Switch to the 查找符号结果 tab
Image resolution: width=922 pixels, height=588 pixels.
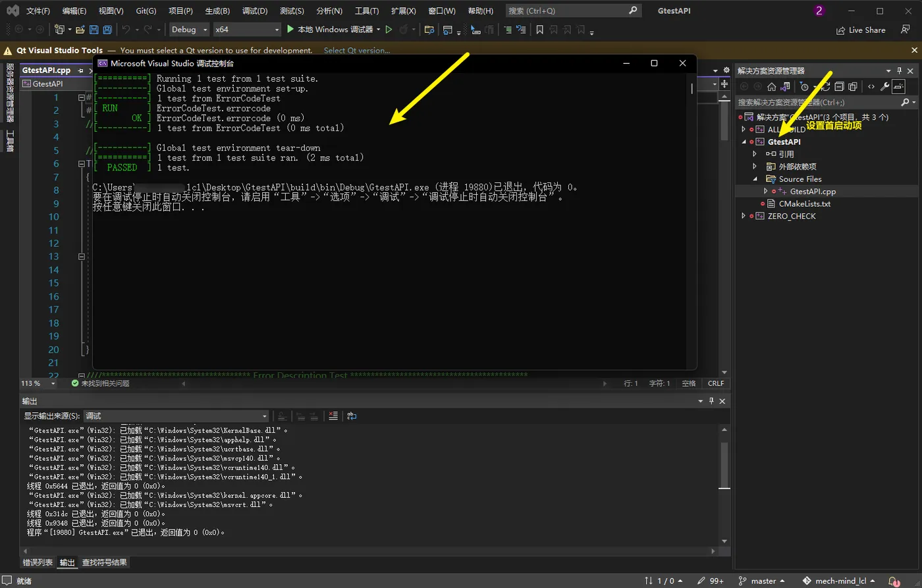coord(105,562)
